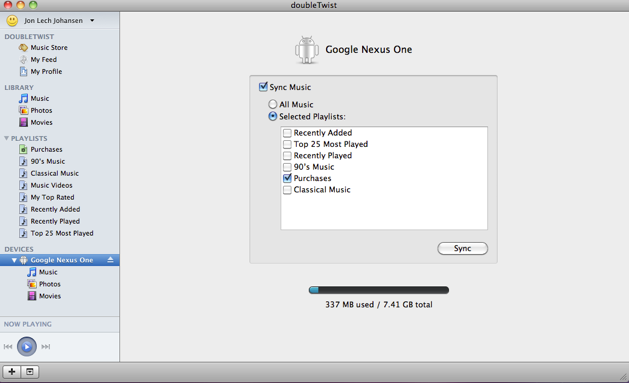The height and width of the screenshot is (383, 629).
Task: Open device Photos icon under Google Nexus One
Action: (32, 284)
